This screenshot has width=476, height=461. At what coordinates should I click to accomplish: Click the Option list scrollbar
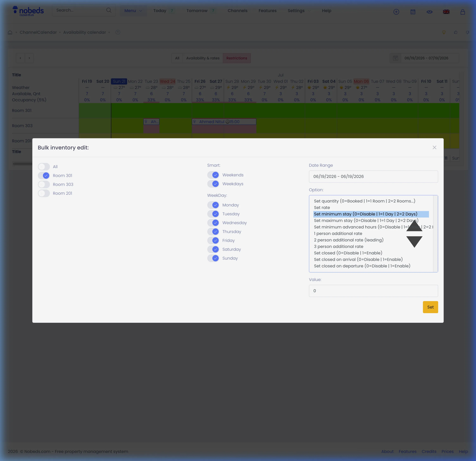pos(435,234)
